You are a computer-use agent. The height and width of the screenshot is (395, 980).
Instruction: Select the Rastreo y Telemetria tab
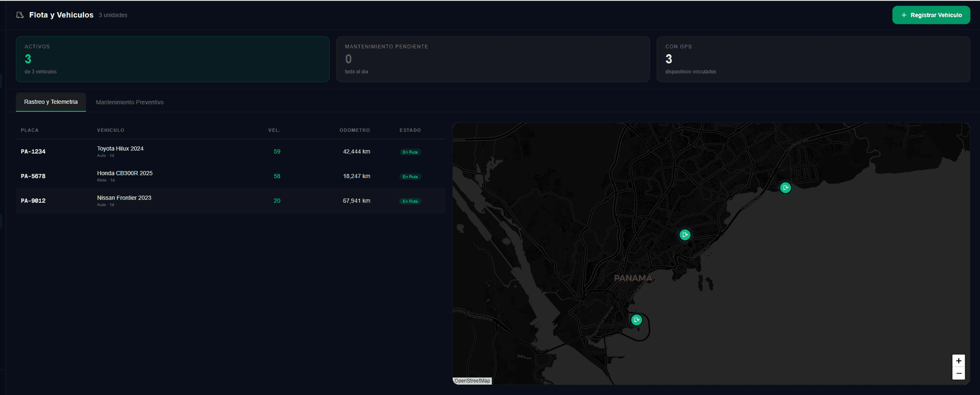(51, 102)
